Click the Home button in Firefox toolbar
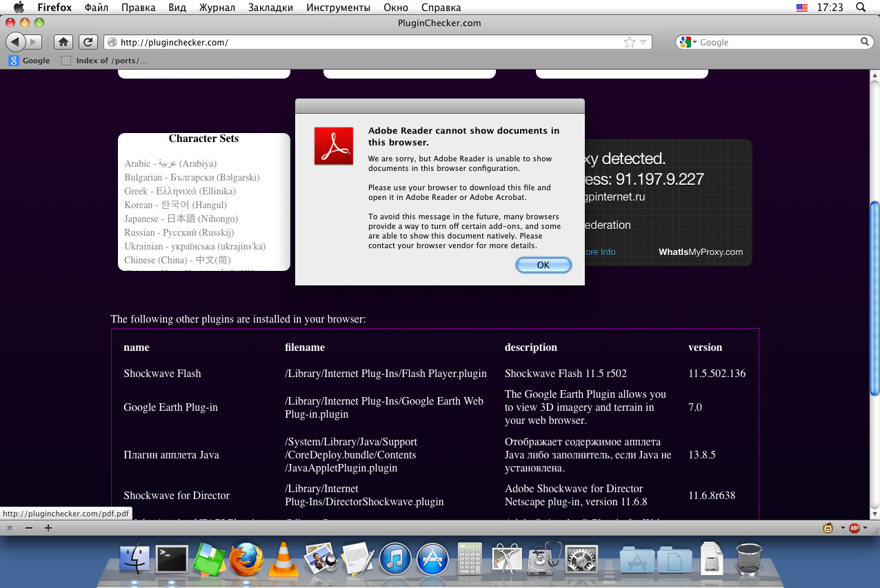Viewport: 880px width, 588px height. tap(63, 42)
